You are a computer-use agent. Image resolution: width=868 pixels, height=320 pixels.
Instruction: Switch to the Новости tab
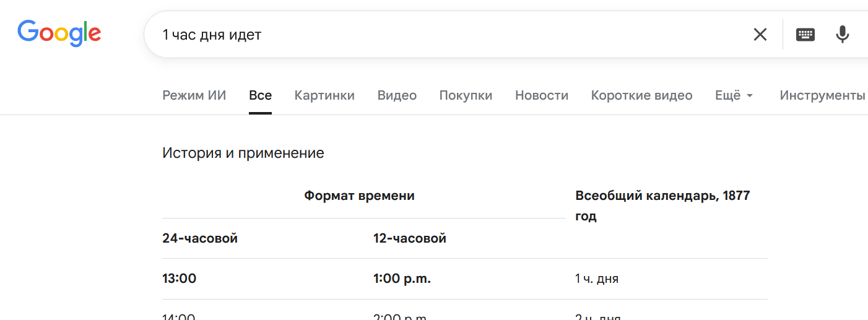pos(542,95)
